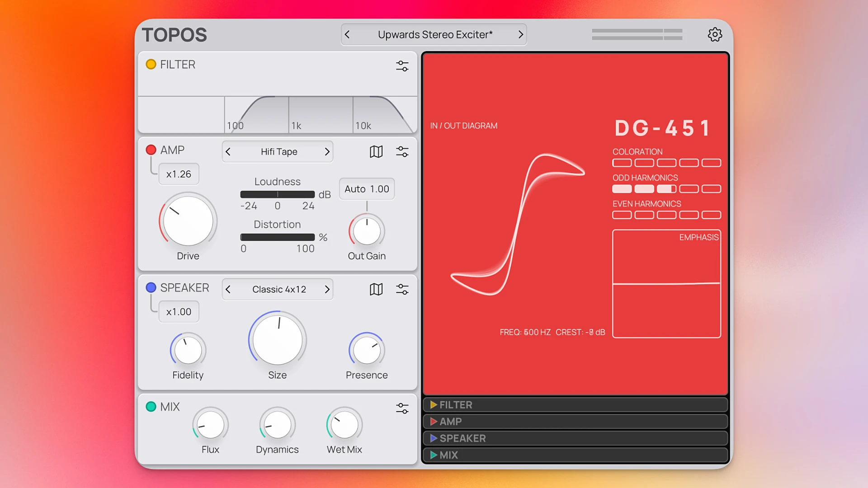868x488 pixels.
Task: Open the Hifi Tape amp model menu
Action: 278,152
